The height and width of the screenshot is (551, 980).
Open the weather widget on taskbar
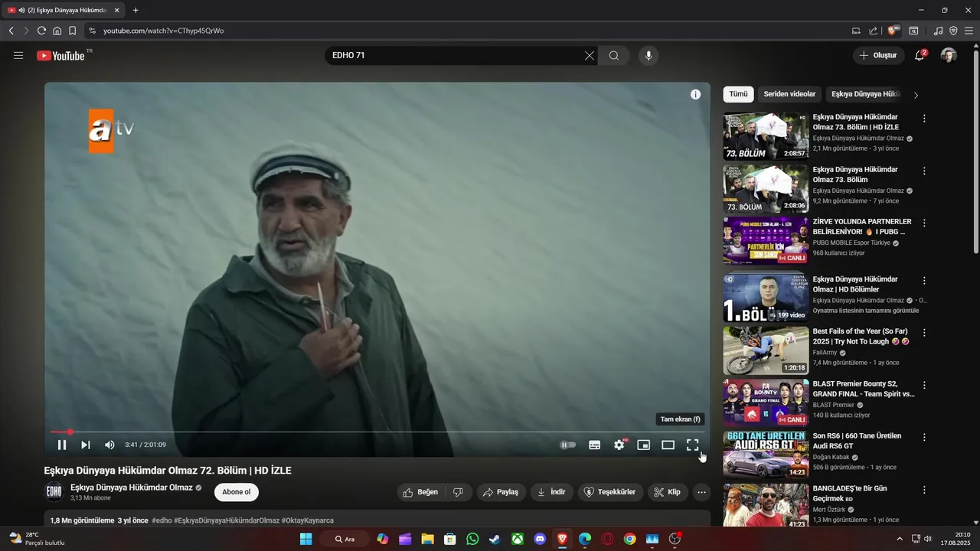coord(37,539)
